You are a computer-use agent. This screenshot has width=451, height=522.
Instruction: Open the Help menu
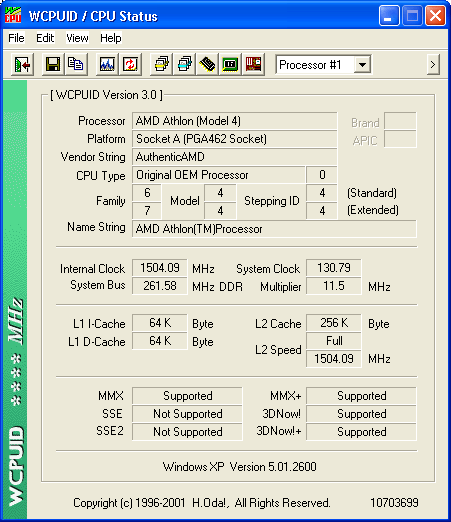(x=111, y=38)
